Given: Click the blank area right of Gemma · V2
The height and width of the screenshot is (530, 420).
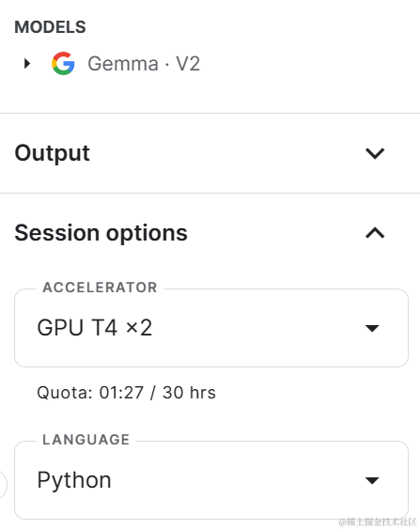Looking at the screenshot, I should 304,64.
